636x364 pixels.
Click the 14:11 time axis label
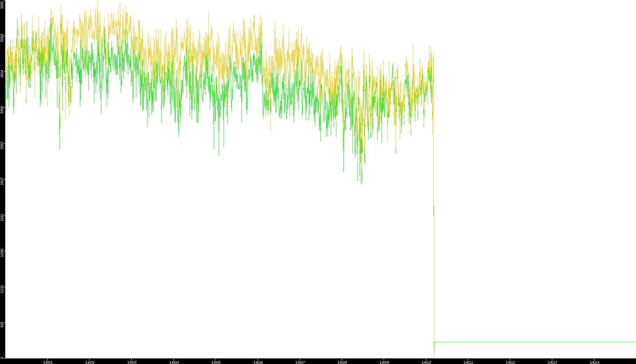pos(468,362)
